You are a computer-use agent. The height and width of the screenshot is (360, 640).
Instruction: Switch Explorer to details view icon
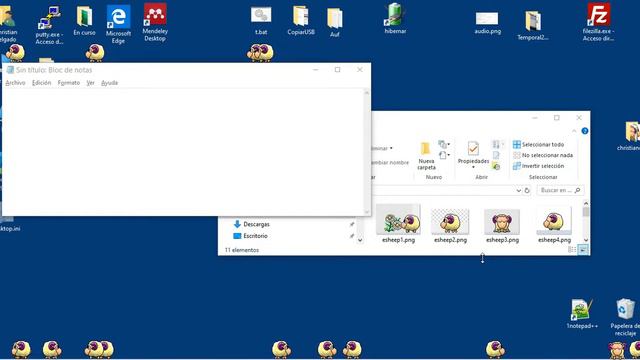[572, 250]
